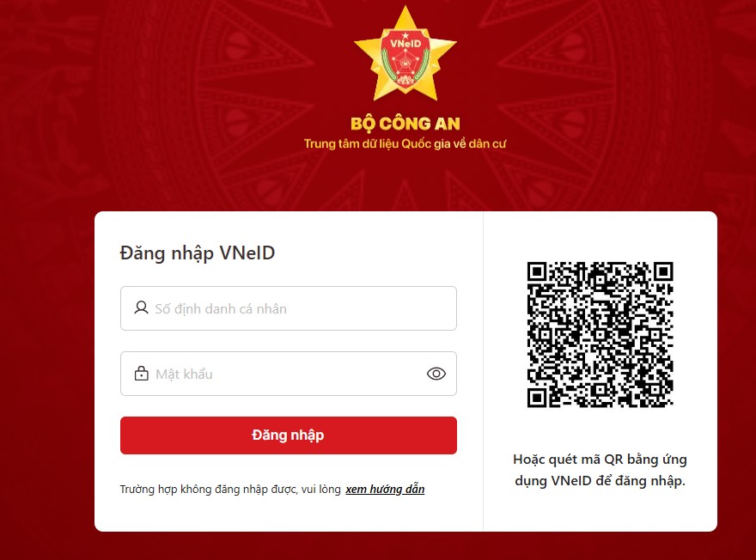Click the Hoặc quét mã QR caption
Image resolution: width=756 pixels, height=560 pixels.
coord(600,470)
